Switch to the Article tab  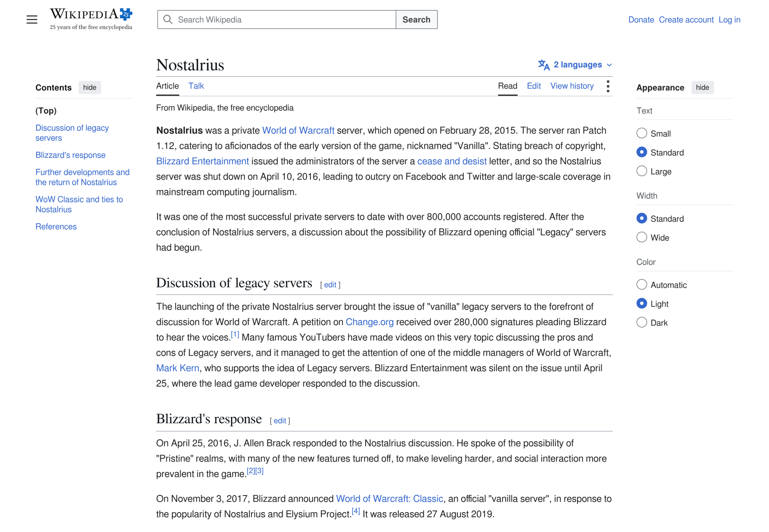[x=167, y=86]
